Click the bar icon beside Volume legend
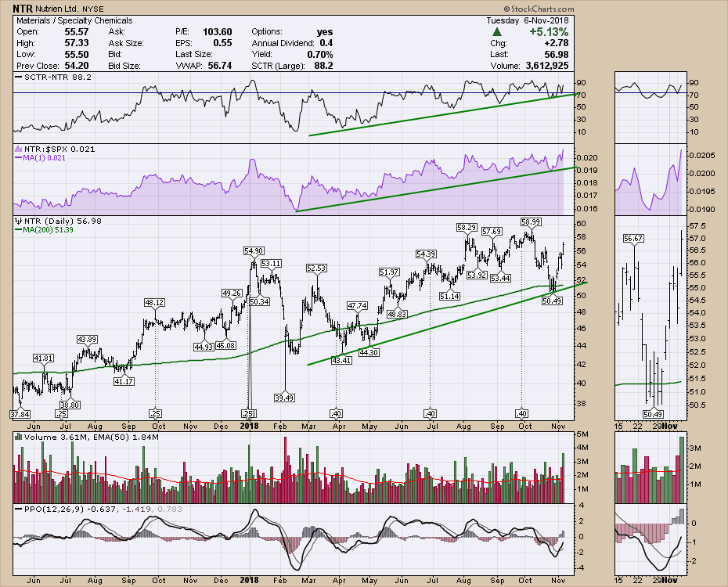The image size is (728, 587). tap(19, 437)
